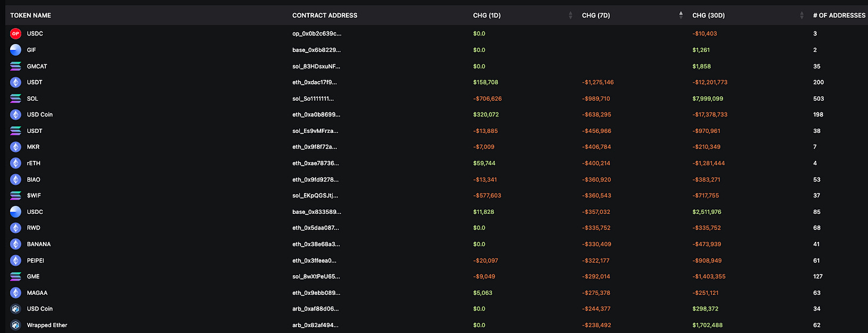Image resolution: width=868 pixels, height=333 pixels.
Task: Click contract address base_0x833589...
Action: point(317,211)
